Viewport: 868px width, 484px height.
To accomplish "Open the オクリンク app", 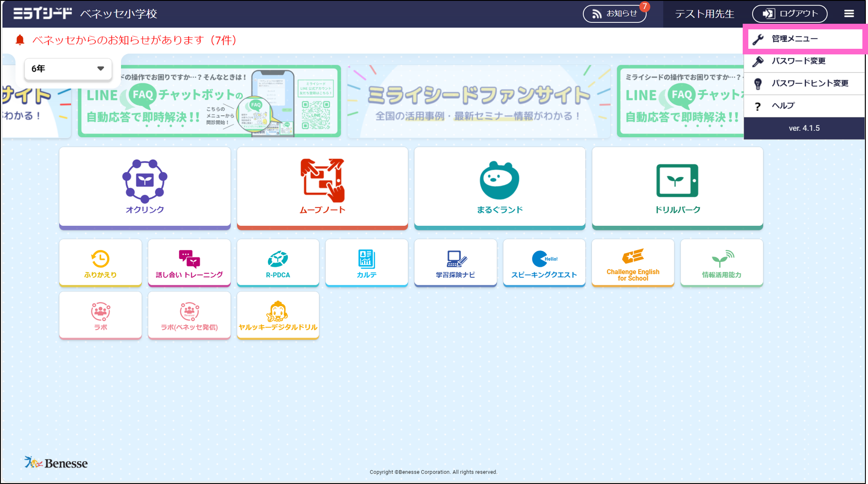I will [144, 187].
